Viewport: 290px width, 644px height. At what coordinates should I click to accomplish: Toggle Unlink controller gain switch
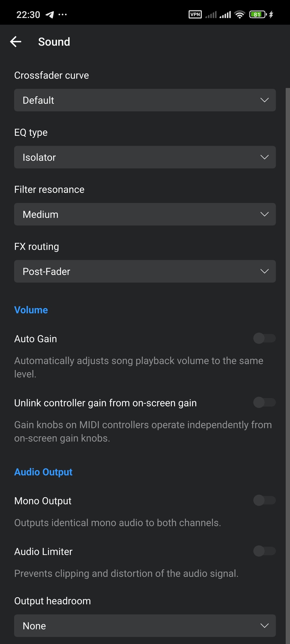[x=264, y=402]
